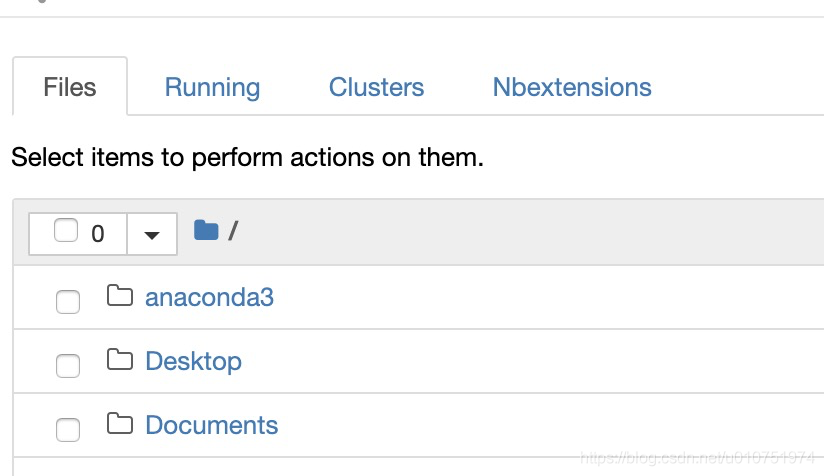This screenshot has height=476, width=824.
Task: Check the anaconda3 folder checkbox
Action: pos(68,301)
